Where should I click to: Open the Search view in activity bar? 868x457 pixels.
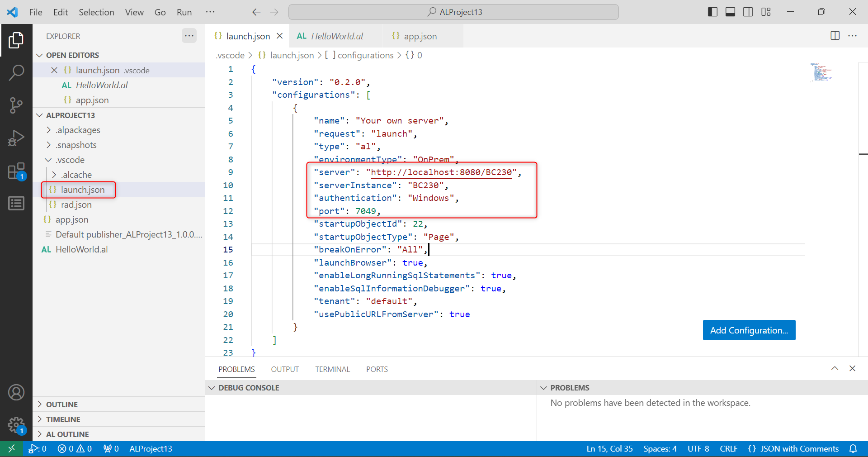pyautogui.click(x=16, y=72)
